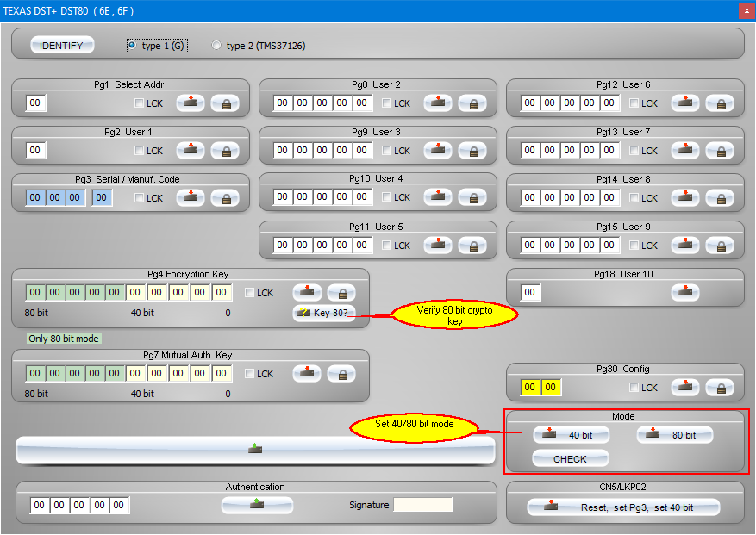Image resolution: width=756 pixels, height=535 pixels.
Task: Verify key with Key 80? button
Action: click(x=324, y=313)
